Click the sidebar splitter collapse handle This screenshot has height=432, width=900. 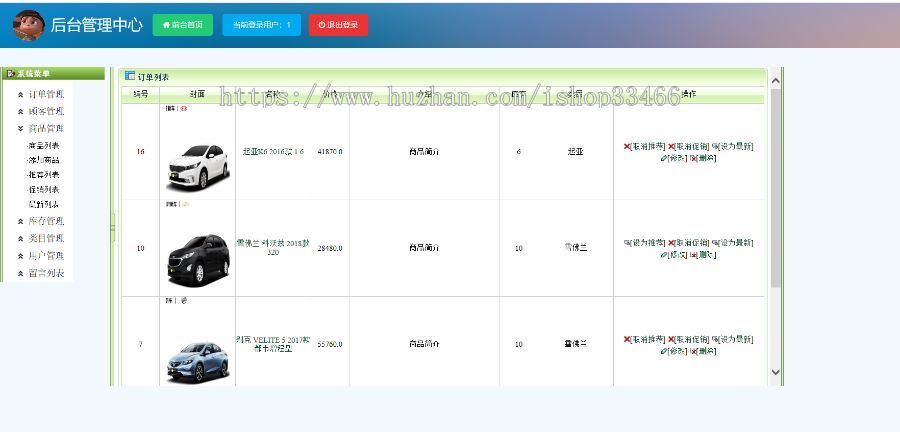[113, 227]
